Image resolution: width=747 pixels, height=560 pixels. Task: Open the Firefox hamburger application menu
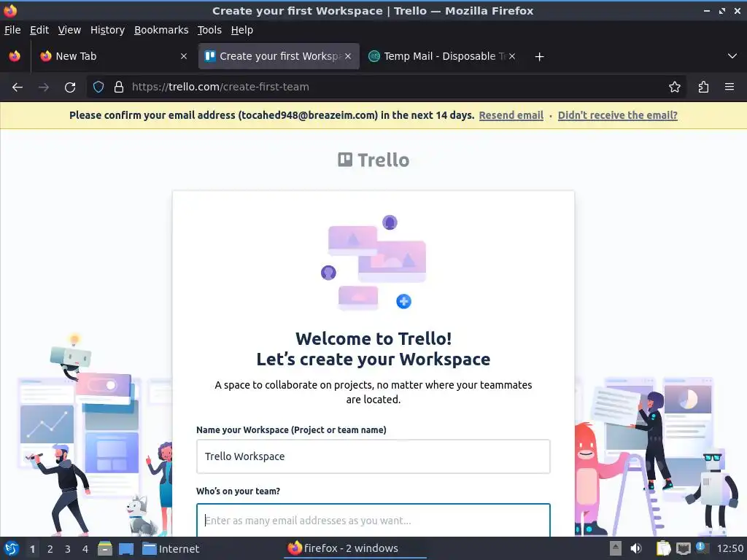[x=729, y=87]
